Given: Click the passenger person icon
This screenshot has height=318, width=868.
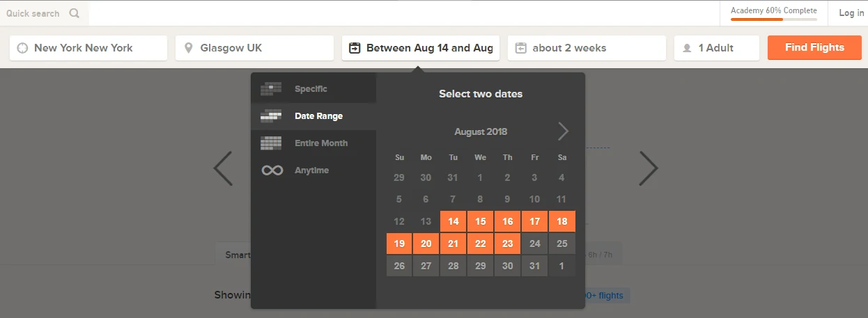Looking at the screenshot, I should pos(687,48).
